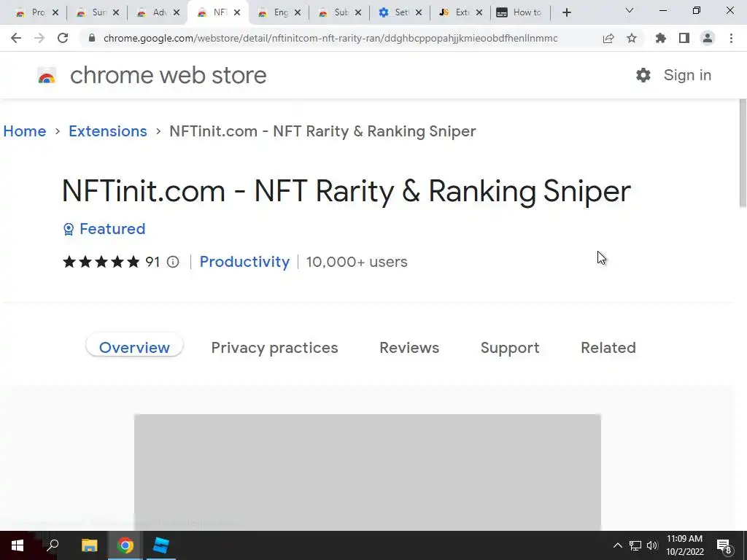This screenshot has height=560, width=747.
Task: Go to Extensions breadcrumb
Action: pos(108,131)
